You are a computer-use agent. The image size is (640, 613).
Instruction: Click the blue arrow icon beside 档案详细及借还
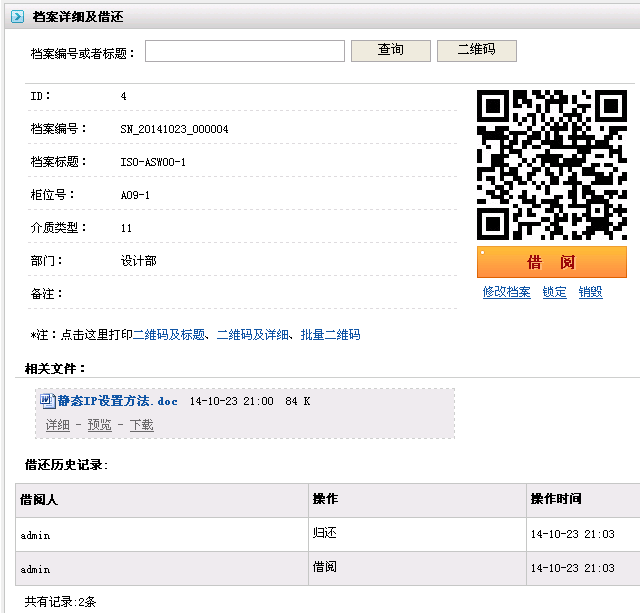[17, 17]
